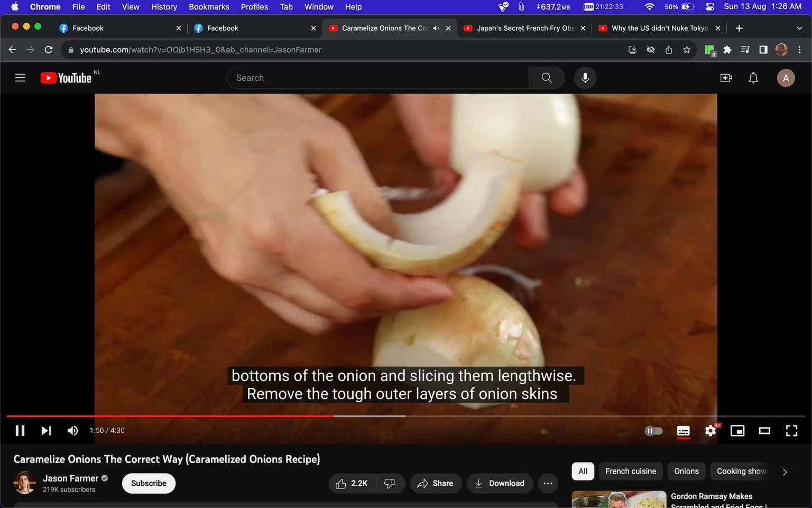The width and height of the screenshot is (812, 508).
Task: Skip to the next video
Action: coord(46,431)
